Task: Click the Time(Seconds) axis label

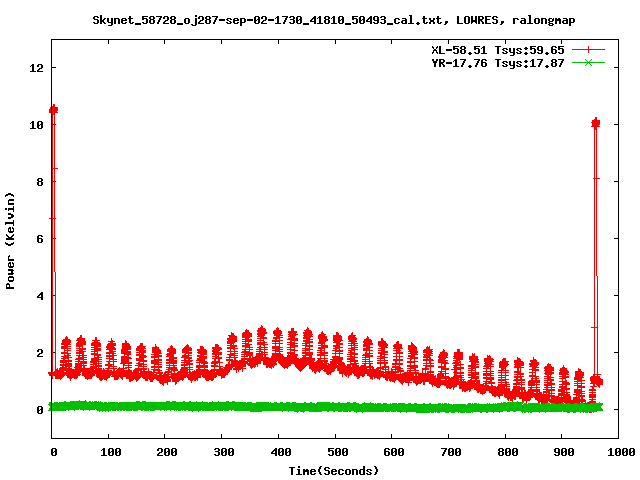Action: pyautogui.click(x=333, y=471)
